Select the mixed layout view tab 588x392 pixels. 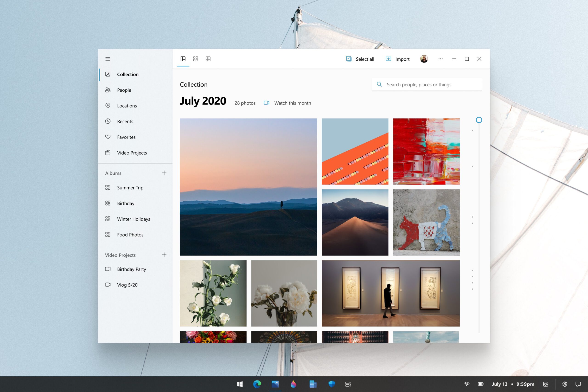[183, 59]
